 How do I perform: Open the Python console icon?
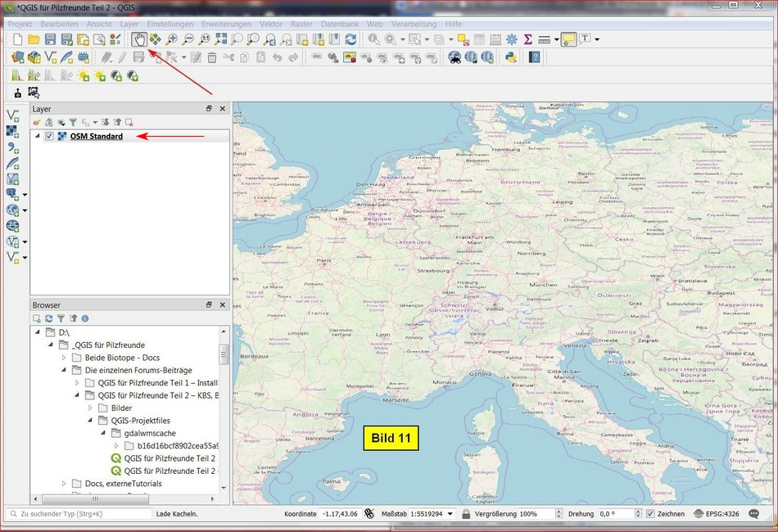click(x=509, y=57)
